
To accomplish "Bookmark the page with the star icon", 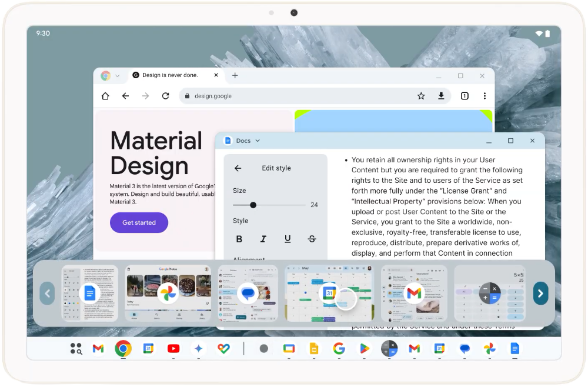I will click(421, 96).
